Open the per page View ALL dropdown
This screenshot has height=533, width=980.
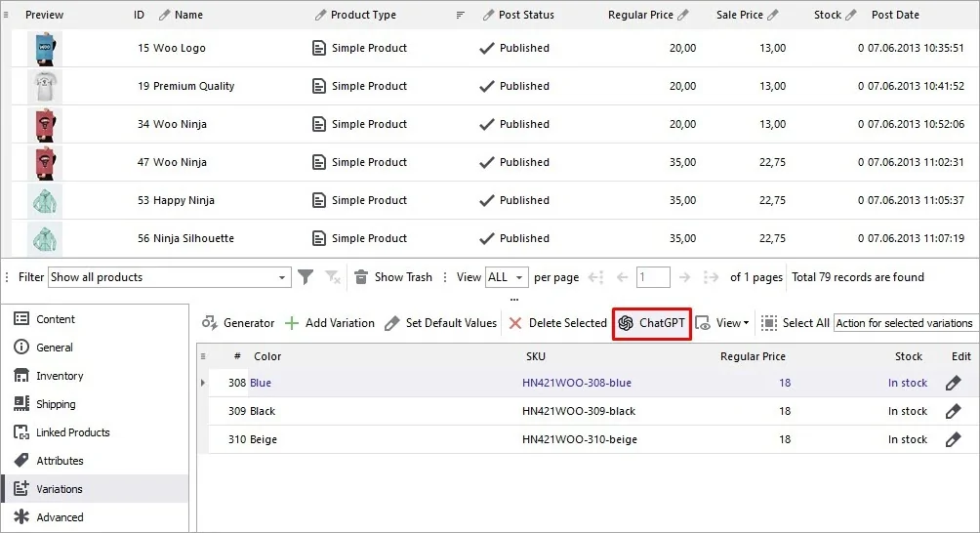[x=507, y=277]
